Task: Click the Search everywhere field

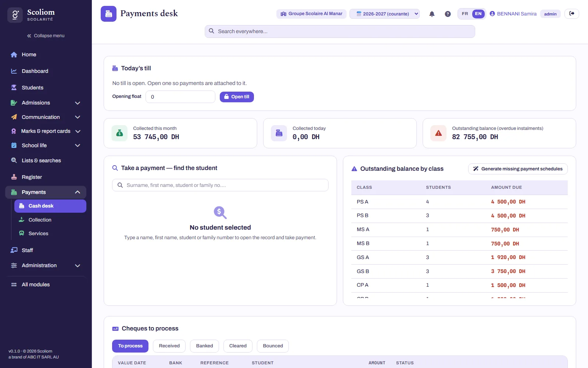Action: pyautogui.click(x=340, y=31)
